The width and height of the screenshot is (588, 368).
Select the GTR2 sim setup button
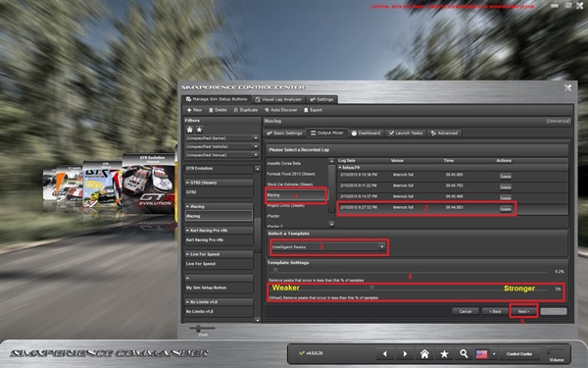[219, 192]
